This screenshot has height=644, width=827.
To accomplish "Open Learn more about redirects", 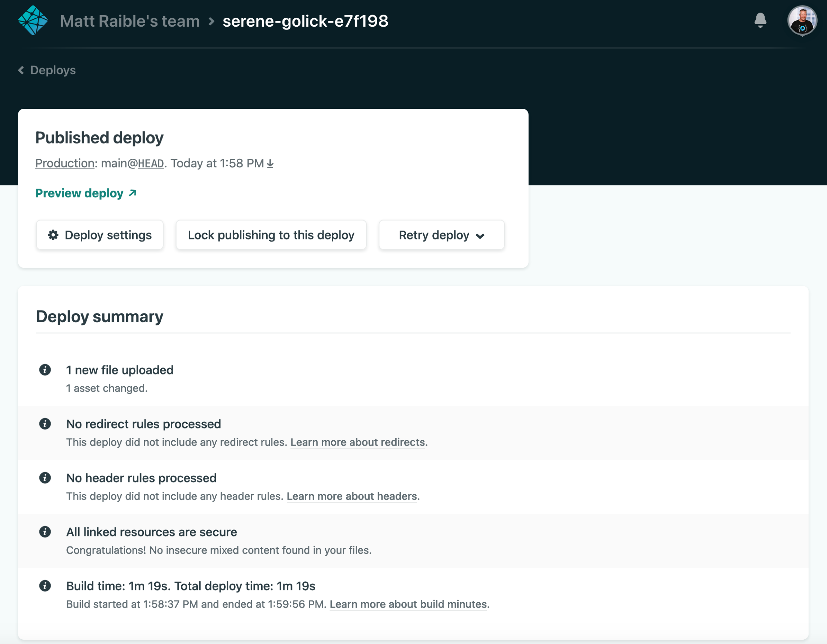I will [357, 442].
